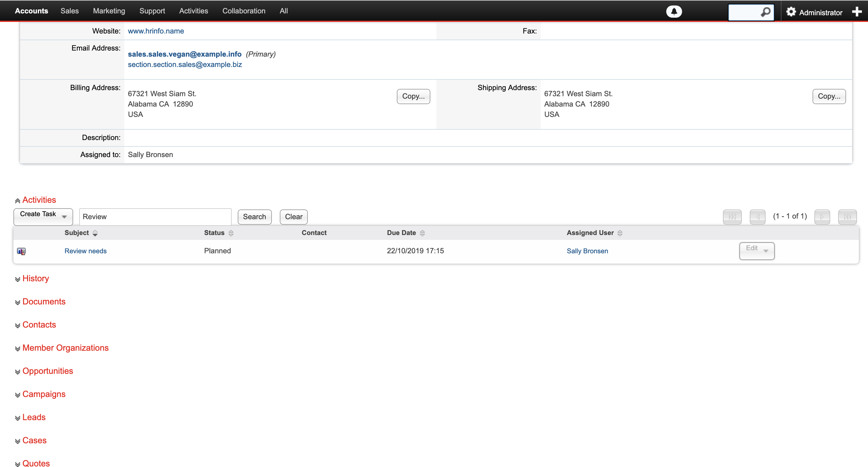Open the Edit dropdown on Review needs row

[766, 251]
